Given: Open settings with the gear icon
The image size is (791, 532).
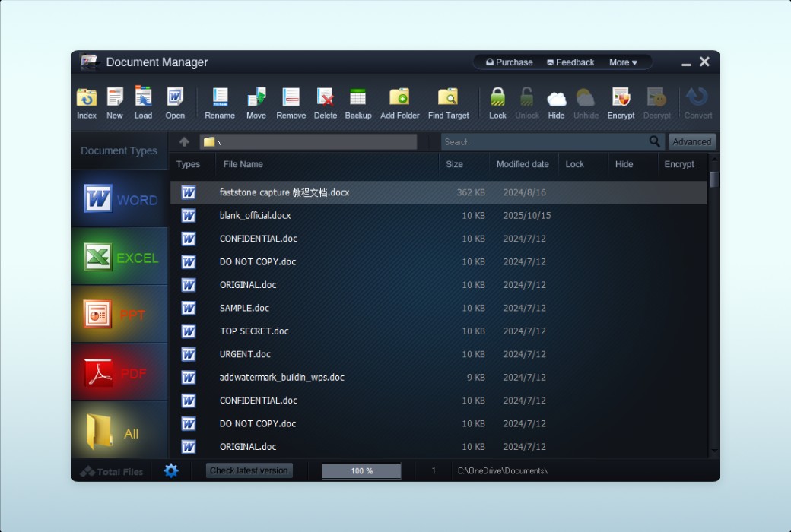Looking at the screenshot, I should pyautogui.click(x=171, y=470).
